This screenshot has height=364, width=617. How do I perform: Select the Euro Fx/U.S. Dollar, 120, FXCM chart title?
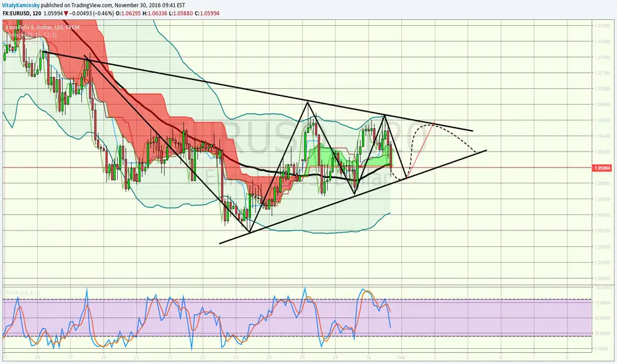[x=42, y=27]
